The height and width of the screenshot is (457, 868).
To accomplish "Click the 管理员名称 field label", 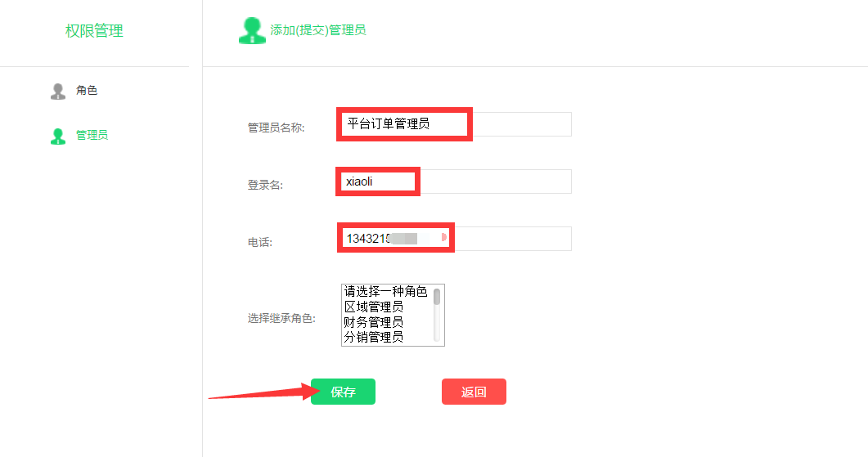I will click(x=276, y=128).
